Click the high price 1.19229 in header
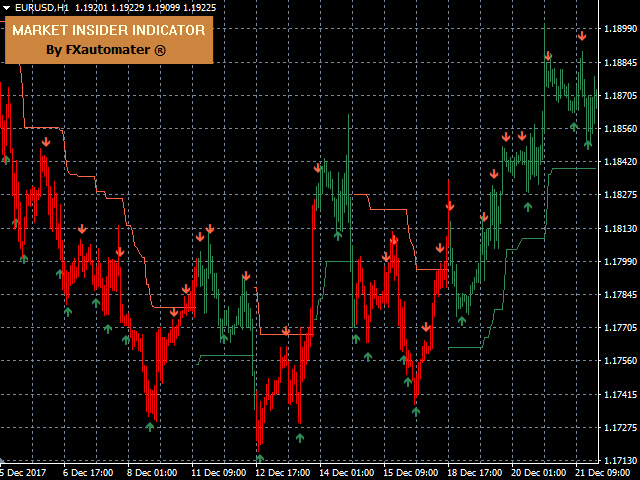640x480 pixels. (126, 7)
